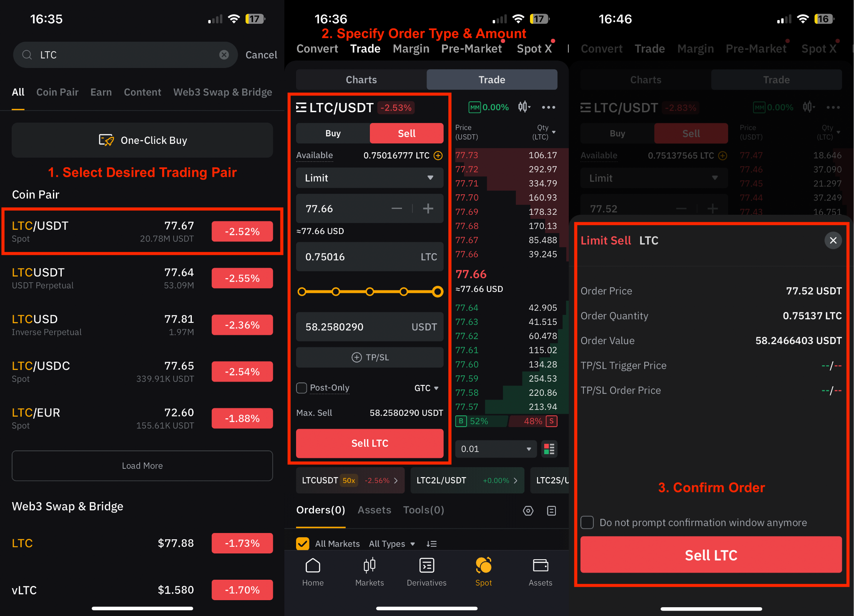Uncheck the All Markets checkbox
The width and height of the screenshot is (854, 616).
303,543
